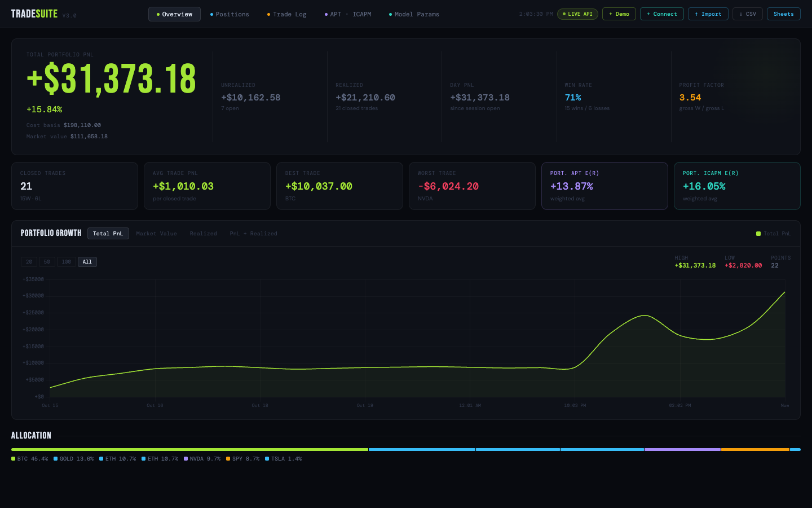Click the NVDA 9.7% legend item
Image resolution: width=812 pixels, height=508 pixels.
click(202, 459)
